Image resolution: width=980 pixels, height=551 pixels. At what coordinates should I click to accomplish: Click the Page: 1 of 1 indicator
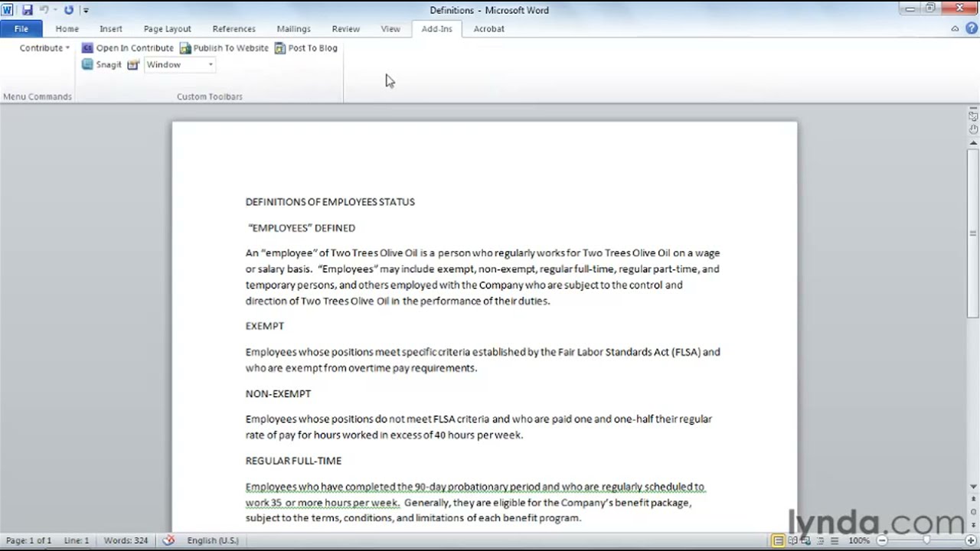tap(29, 540)
